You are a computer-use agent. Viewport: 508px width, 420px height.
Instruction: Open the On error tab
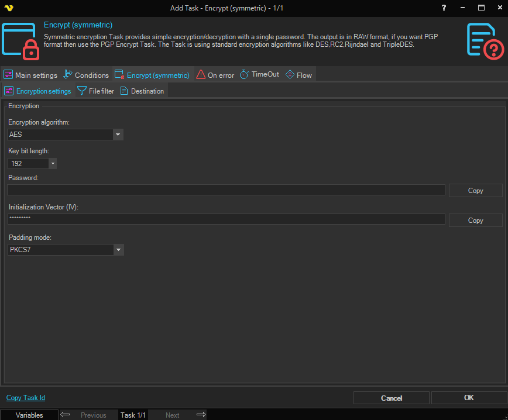[215, 75]
